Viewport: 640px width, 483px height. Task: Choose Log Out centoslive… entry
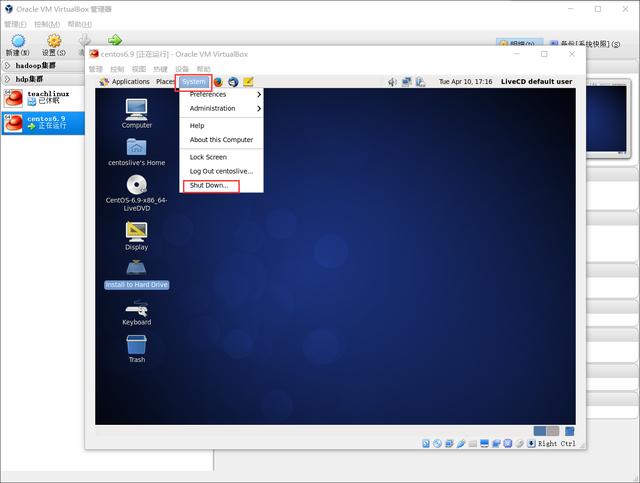[222, 171]
